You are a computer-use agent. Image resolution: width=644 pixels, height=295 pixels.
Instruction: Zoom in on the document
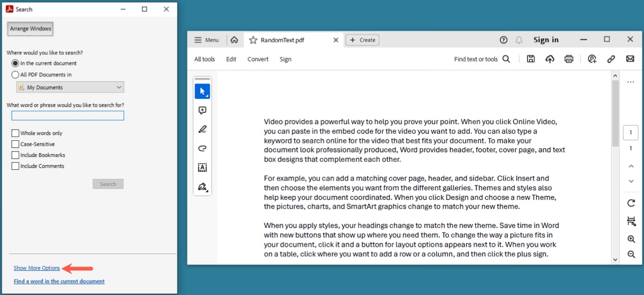pyautogui.click(x=631, y=239)
